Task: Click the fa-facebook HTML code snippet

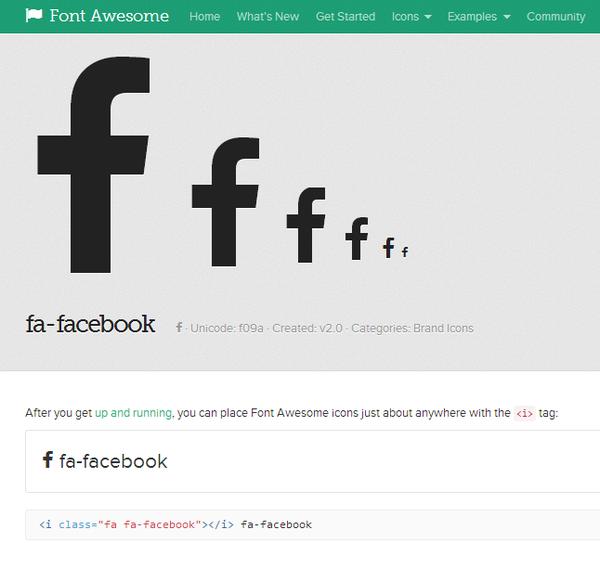Action: point(175,524)
